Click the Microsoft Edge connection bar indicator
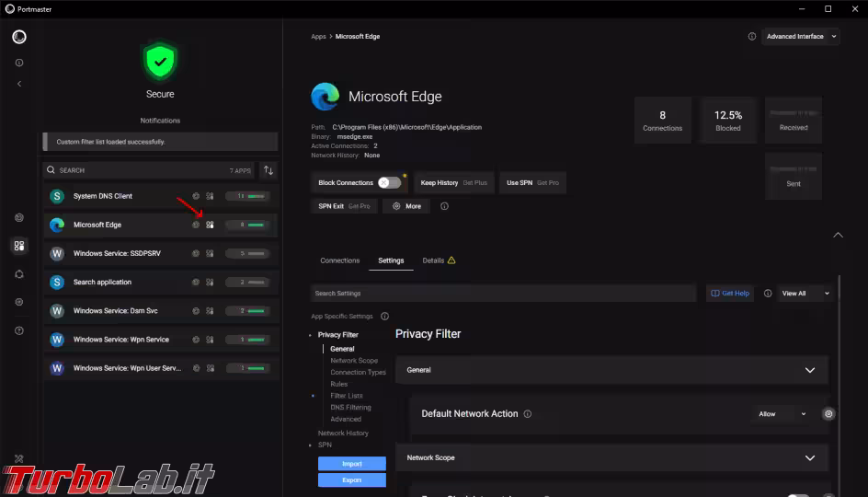The image size is (868, 497). (247, 225)
